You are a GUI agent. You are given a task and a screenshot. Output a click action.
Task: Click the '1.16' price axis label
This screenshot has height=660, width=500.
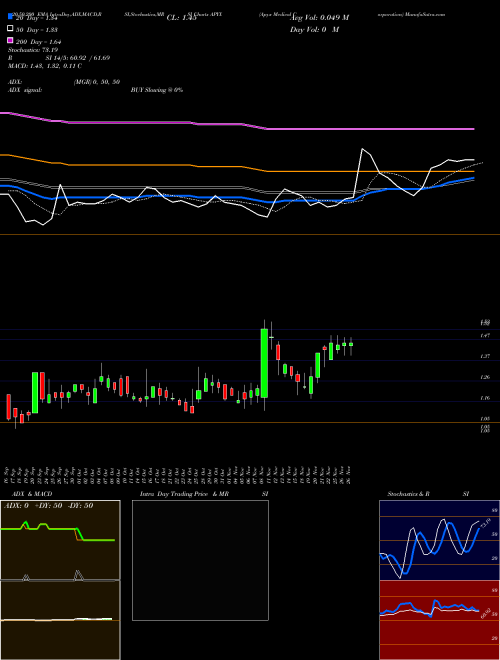[485, 398]
